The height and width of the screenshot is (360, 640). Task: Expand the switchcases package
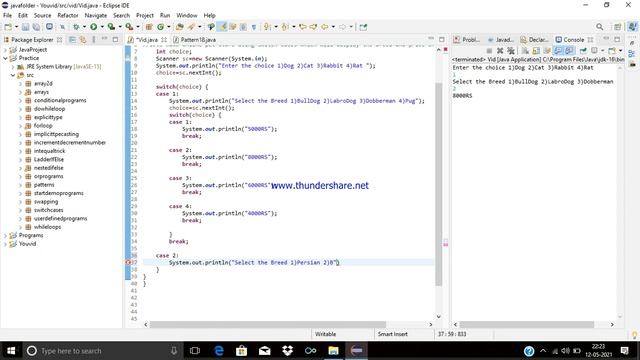point(20,210)
